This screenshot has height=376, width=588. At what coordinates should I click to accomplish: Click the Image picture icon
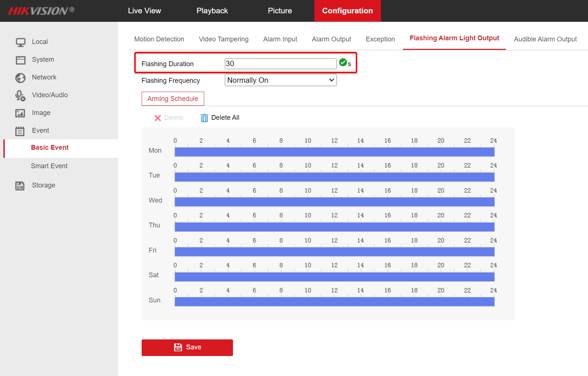click(20, 113)
